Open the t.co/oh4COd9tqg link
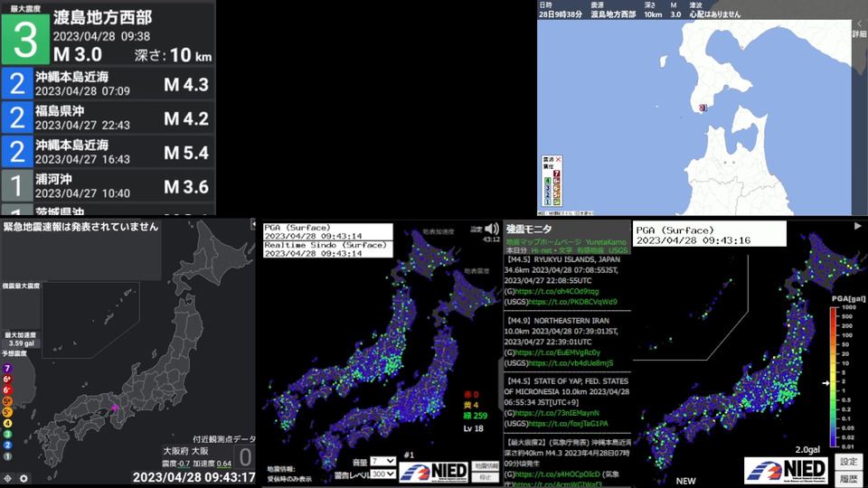868x488 pixels. [x=557, y=291]
